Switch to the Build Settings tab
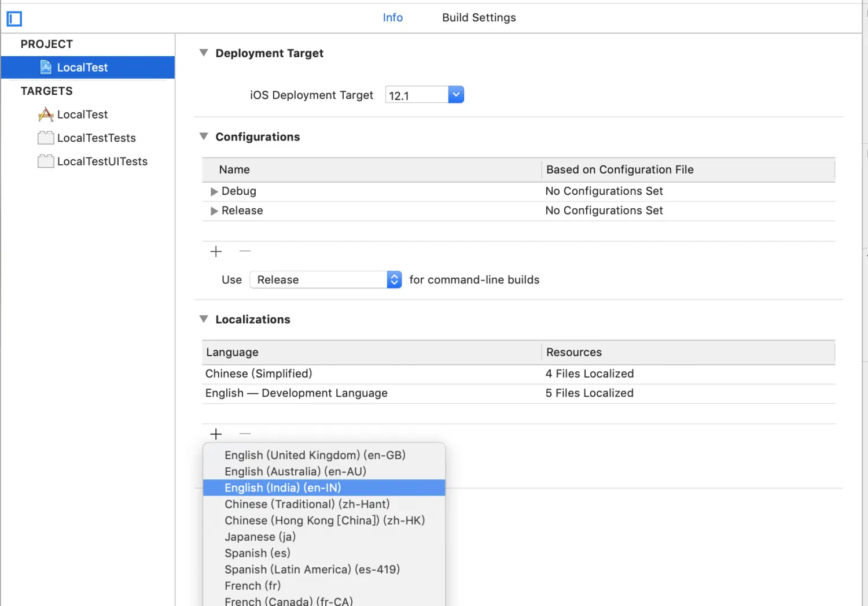Viewport: 868px width, 606px height. (x=479, y=17)
